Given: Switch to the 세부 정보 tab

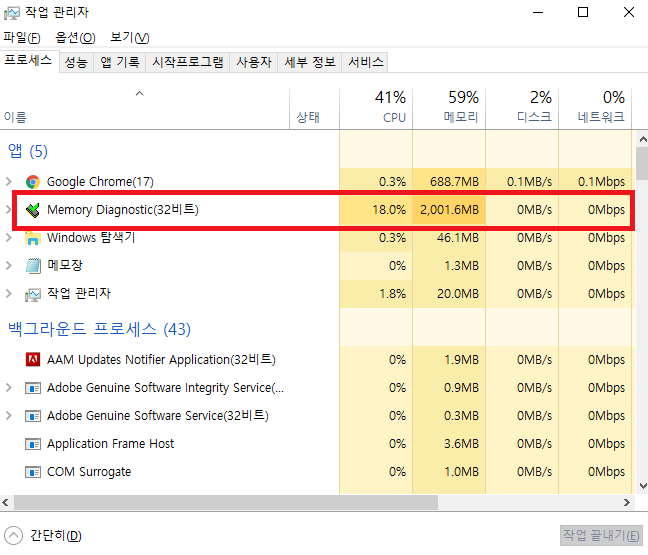Looking at the screenshot, I should point(310,62).
